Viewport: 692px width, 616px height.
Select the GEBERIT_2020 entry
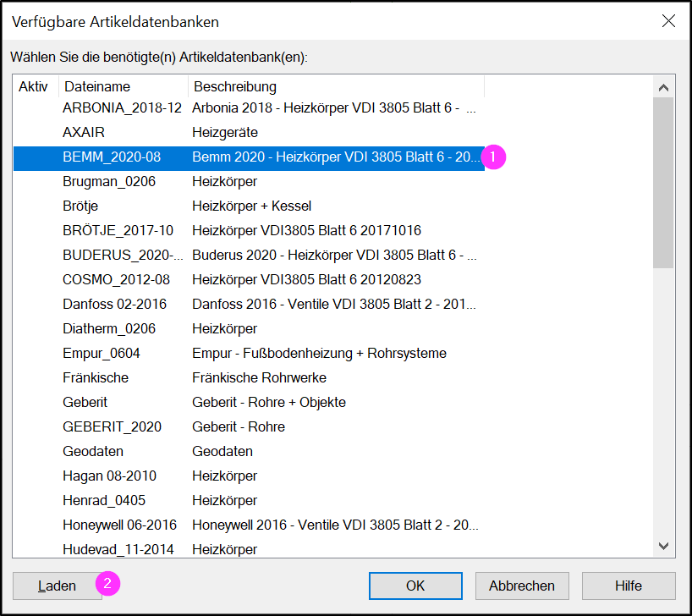pos(249,426)
